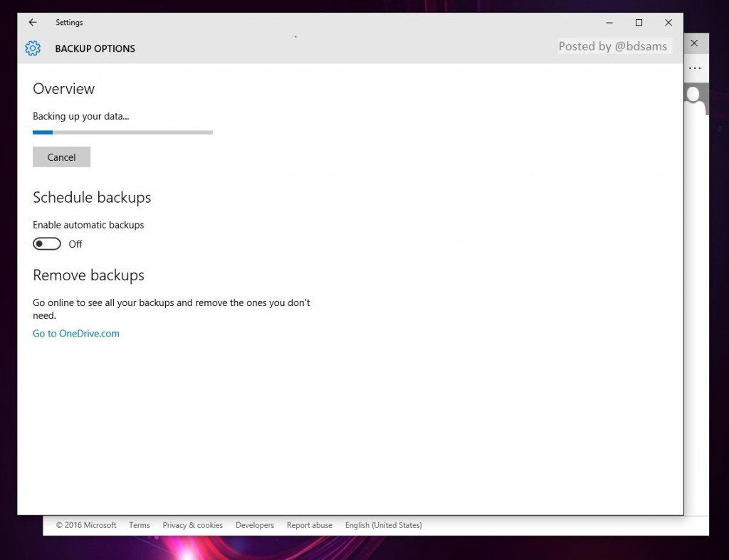729x560 pixels.
Task: Close the Settings window
Action: click(668, 22)
